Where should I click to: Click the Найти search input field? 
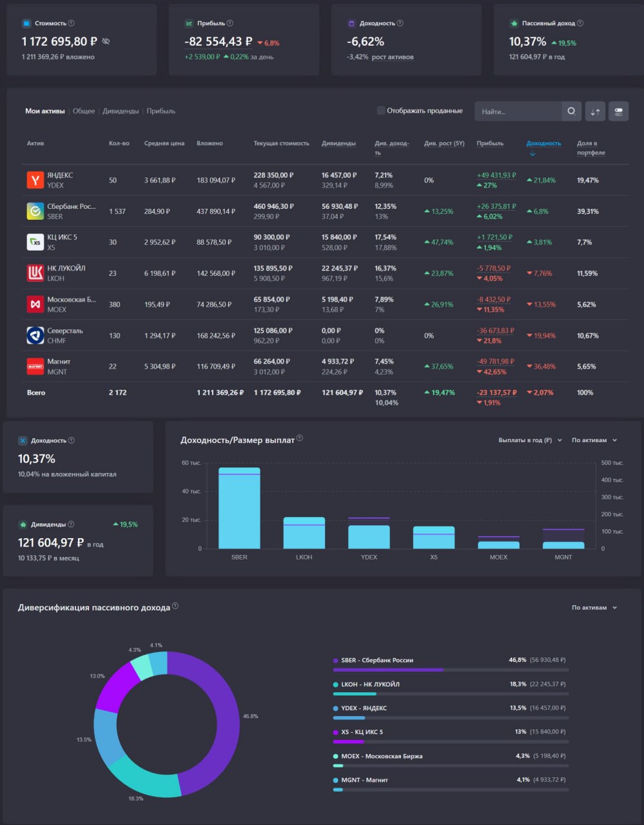point(518,112)
